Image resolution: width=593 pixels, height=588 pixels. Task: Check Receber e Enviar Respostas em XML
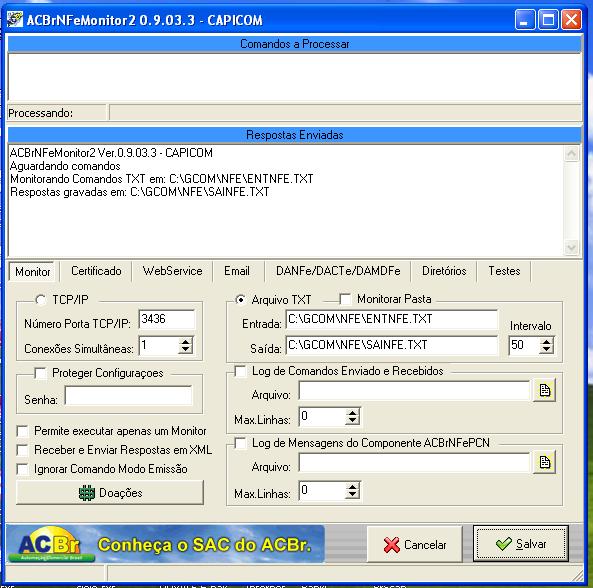(22, 450)
